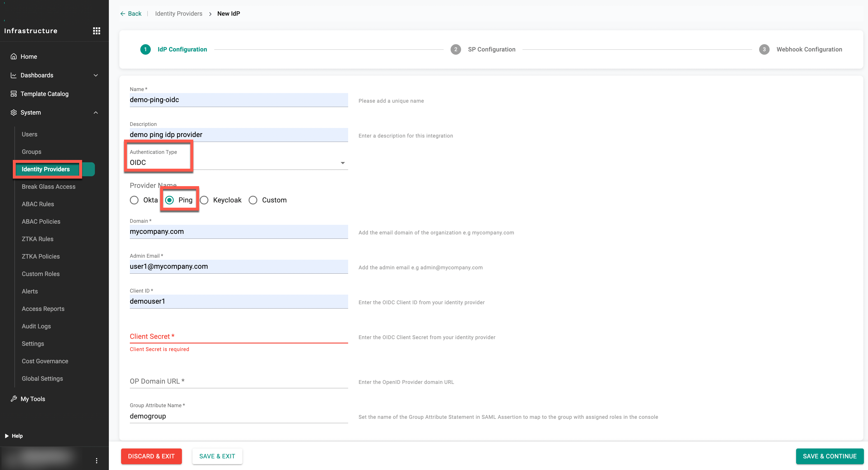Open Break Glass Access page

point(49,186)
